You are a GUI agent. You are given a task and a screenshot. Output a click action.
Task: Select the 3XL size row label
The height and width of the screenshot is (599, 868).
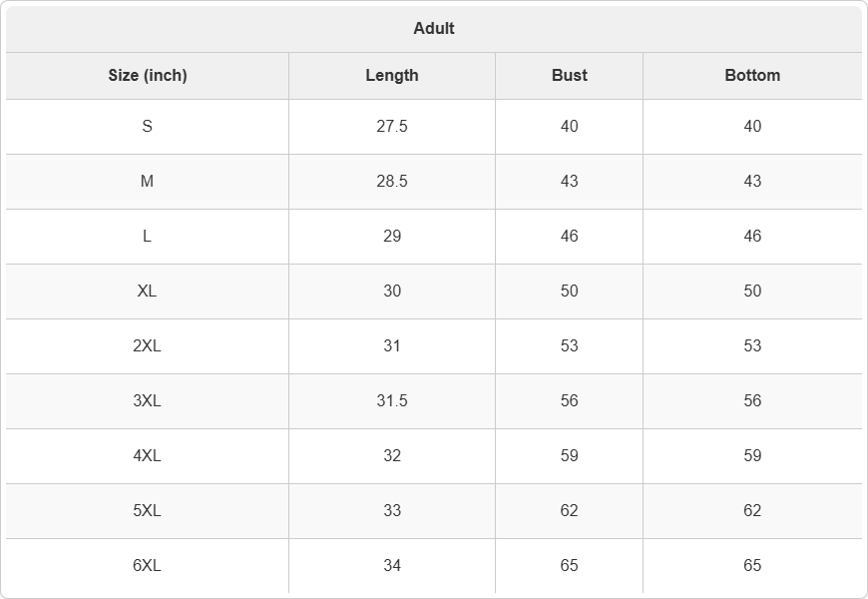148,400
